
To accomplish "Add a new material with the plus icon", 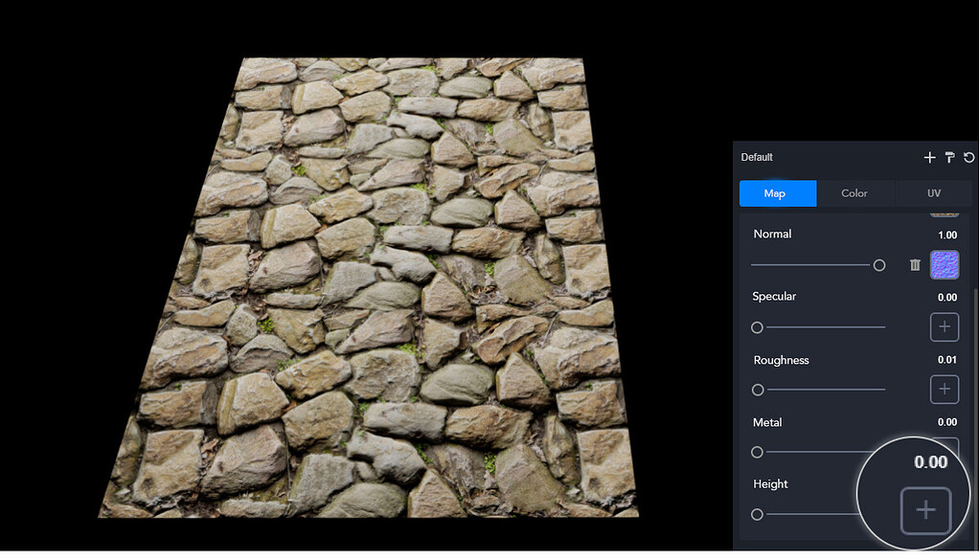I will [928, 157].
